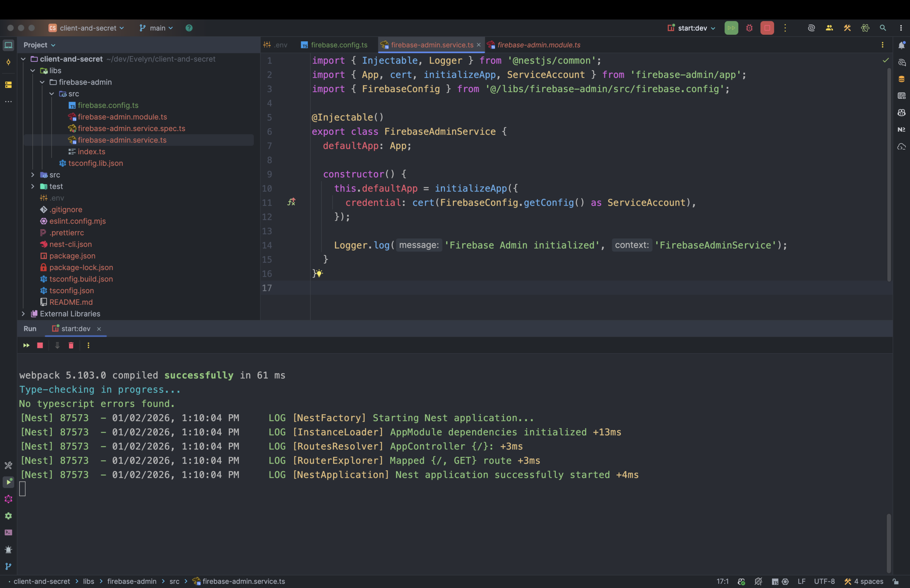Image resolution: width=910 pixels, height=588 pixels.
Task: Clear run console with trash icon
Action: 71,346
